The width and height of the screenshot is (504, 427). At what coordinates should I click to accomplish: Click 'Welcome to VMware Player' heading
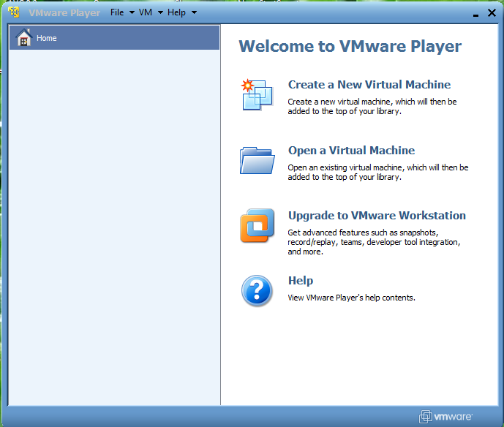pyautogui.click(x=350, y=46)
